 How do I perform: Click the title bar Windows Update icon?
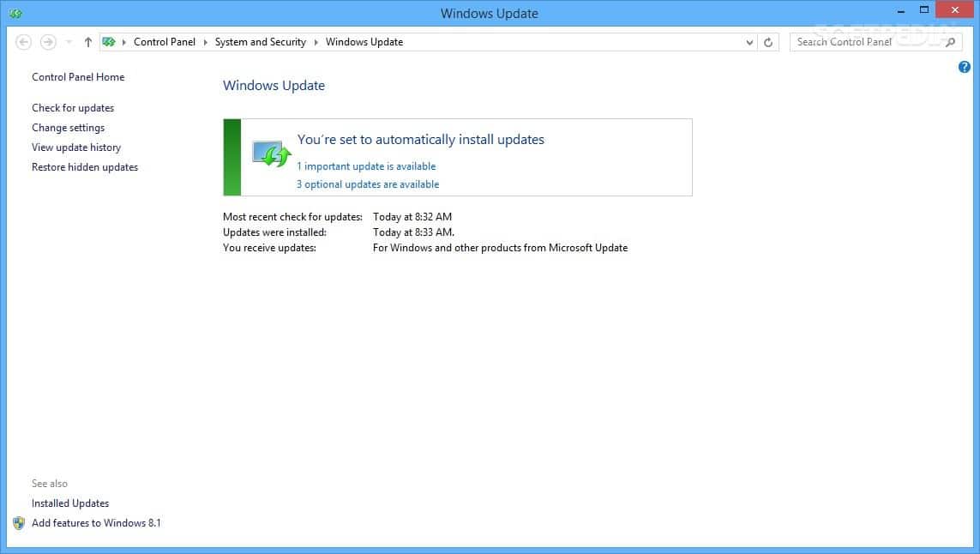(x=15, y=13)
